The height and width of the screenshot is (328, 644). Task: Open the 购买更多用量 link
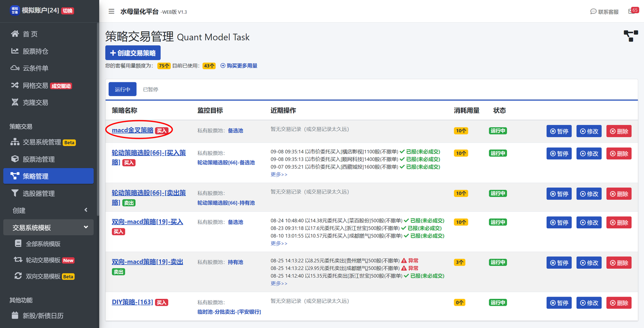pos(239,66)
